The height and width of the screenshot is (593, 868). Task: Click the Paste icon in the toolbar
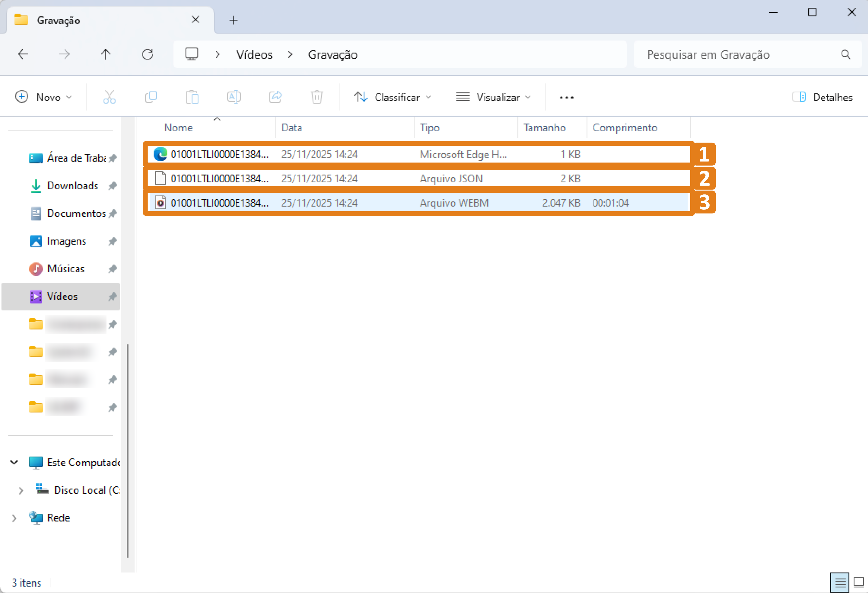point(193,97)
